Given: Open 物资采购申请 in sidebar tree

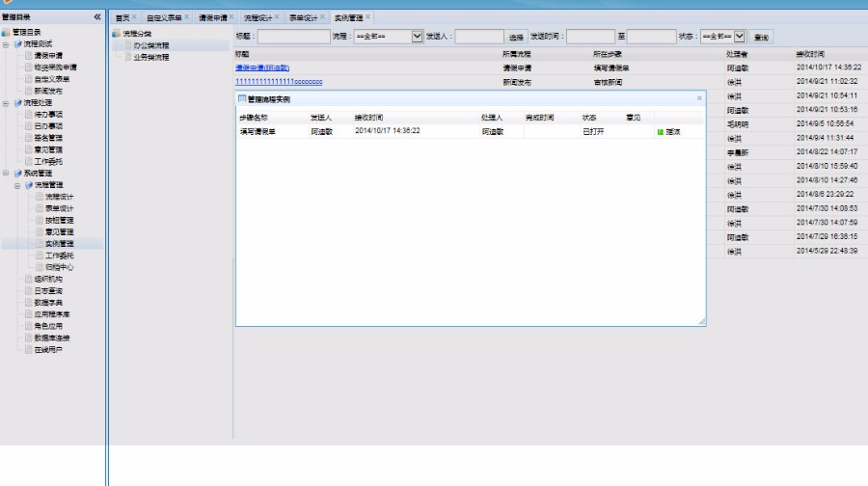Looking at the screenshot, I should pyautogui.click(x=55, y=67).
